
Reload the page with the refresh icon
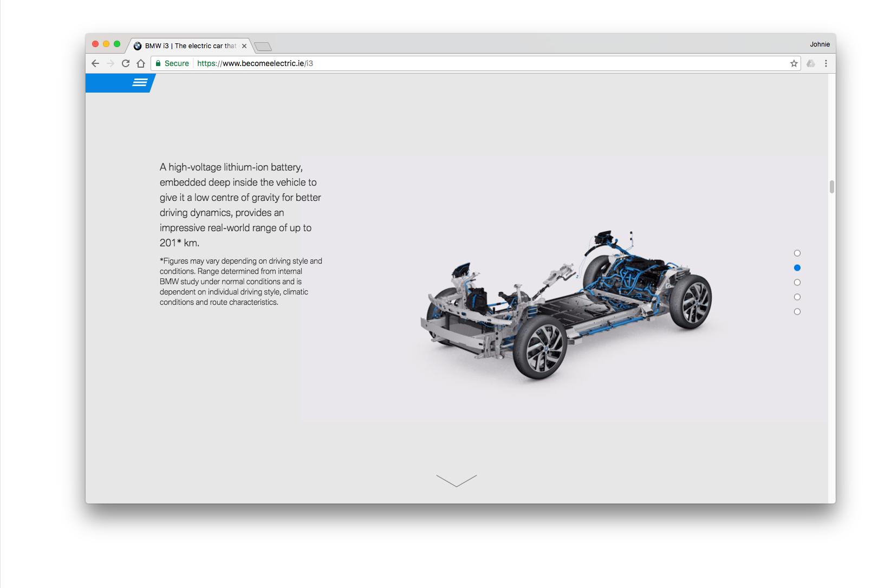[126, 63]
